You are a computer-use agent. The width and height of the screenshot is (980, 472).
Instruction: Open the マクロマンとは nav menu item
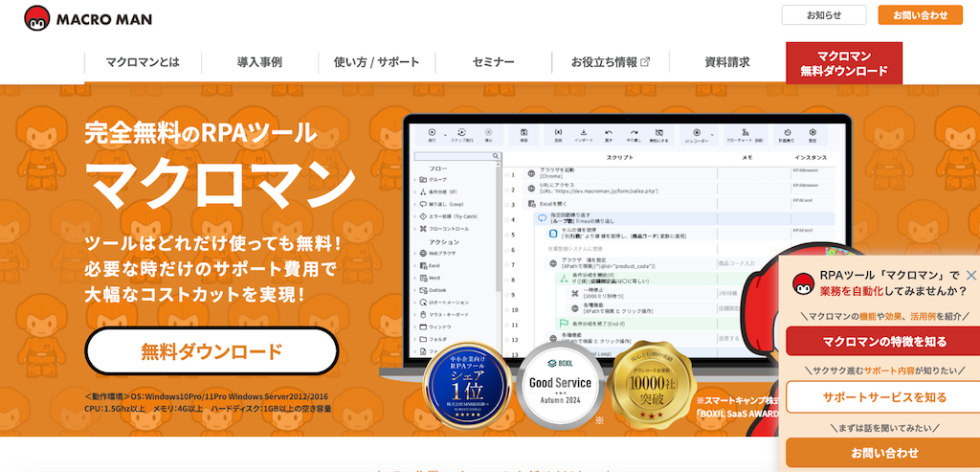tap(143, 62)
